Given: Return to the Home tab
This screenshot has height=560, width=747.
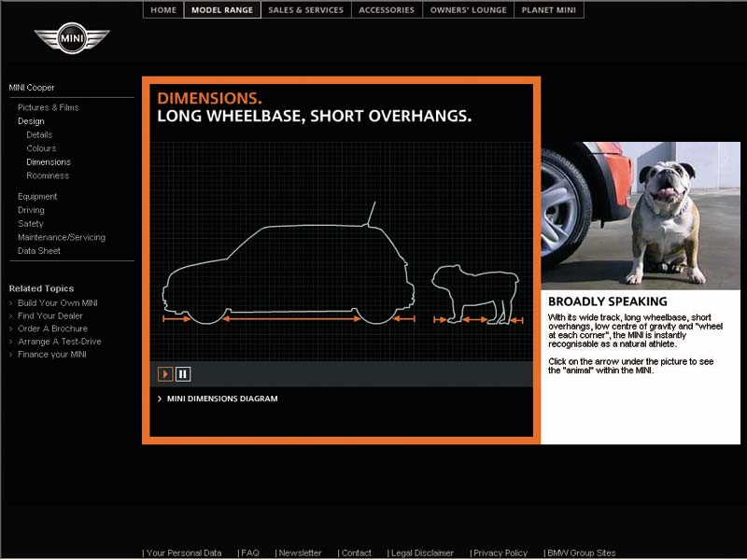Looking at the screenshot, I should 163,10.
